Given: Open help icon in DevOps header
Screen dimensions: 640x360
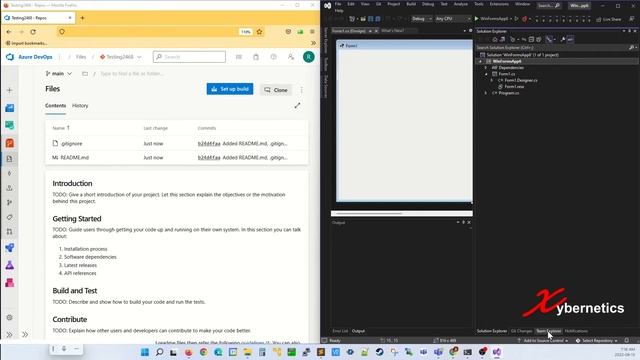Looking at the screenshot, I should (273, 57).
